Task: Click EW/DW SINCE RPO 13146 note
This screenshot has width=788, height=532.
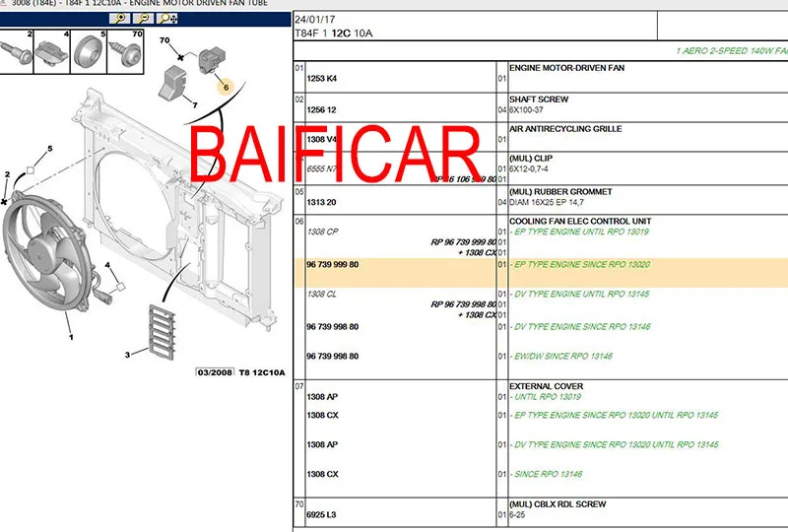Action: [x=560, y=357]
